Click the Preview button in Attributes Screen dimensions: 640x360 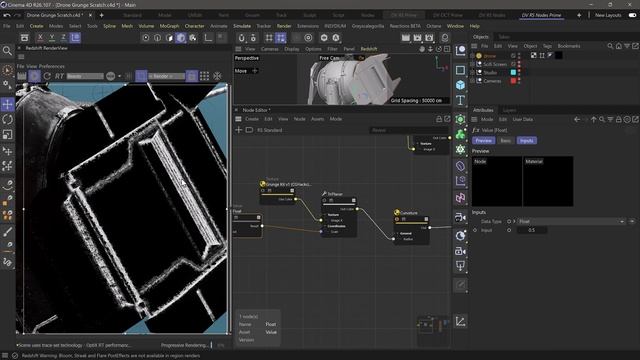(484, 140)
